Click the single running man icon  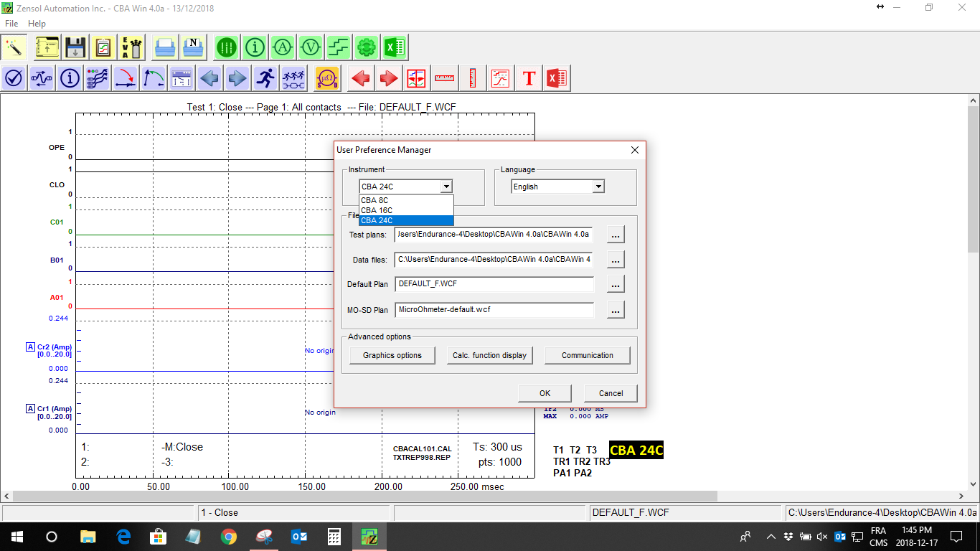point(265,78)
